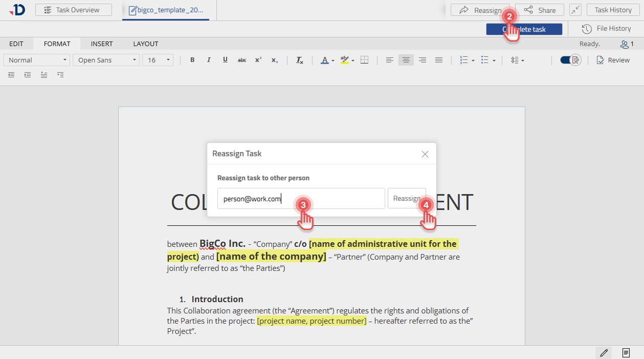The height and width of the screenshot is (359, 644).
Task: Open the Open Sans font dropdown
Action: pos(105,60)
